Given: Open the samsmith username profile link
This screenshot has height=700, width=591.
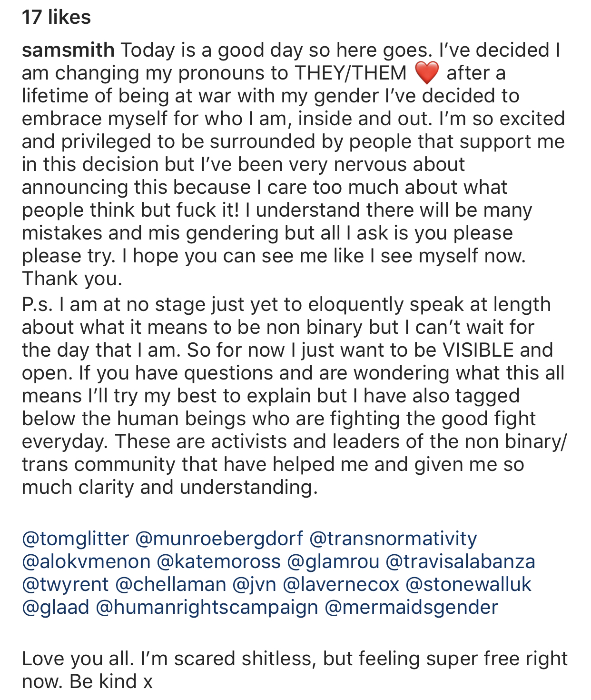Looking at the screenshot, I should [68, 50].
